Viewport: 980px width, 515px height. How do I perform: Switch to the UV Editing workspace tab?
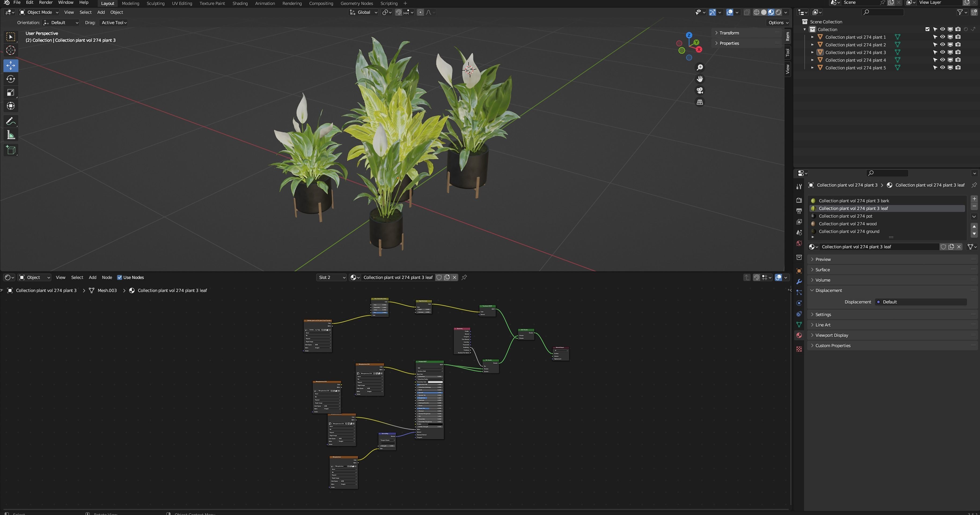182,3
